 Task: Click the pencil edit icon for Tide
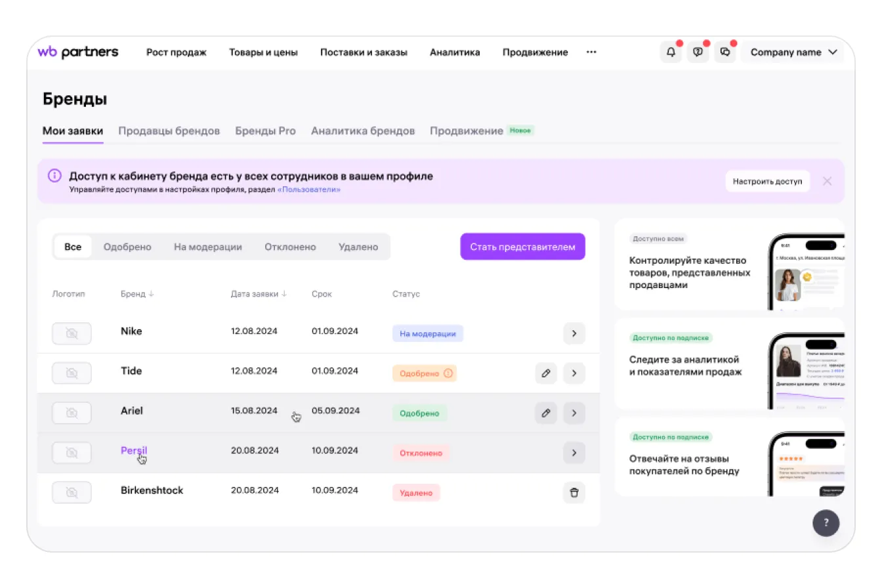click(x=546, y=373)
